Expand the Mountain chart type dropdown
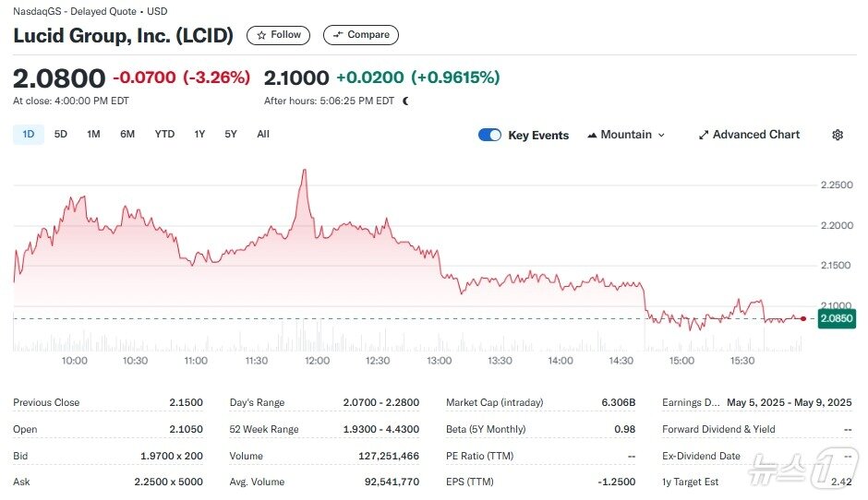The image size is (868, 500). click(x=661, y=135)
